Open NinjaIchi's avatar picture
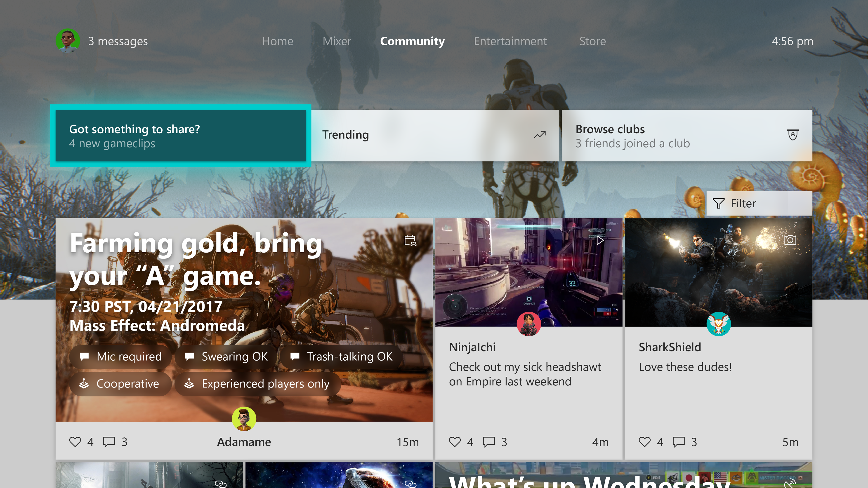Image resolution: width=868 pixels, height=488 pixels. pos(529,324)
